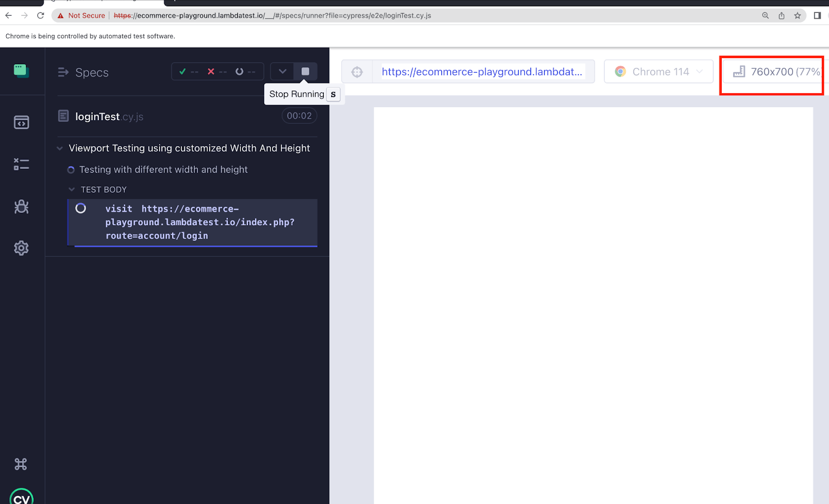829x504 pixels.
Task: Click the pending tests spinner counter
Action: tap(246, 71)
